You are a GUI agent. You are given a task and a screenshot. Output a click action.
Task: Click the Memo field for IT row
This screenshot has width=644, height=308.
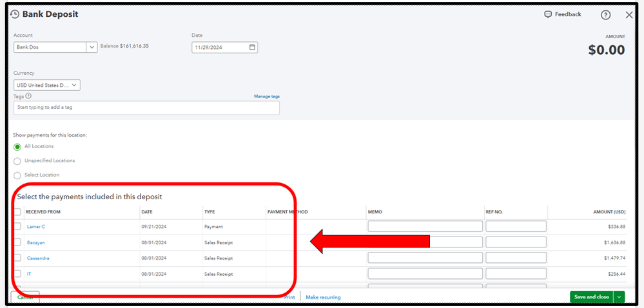425,273
